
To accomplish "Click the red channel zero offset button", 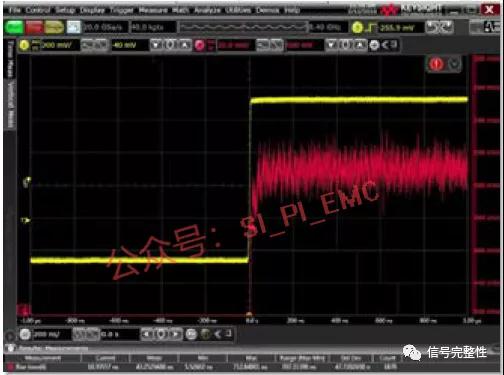I will 346,45.
